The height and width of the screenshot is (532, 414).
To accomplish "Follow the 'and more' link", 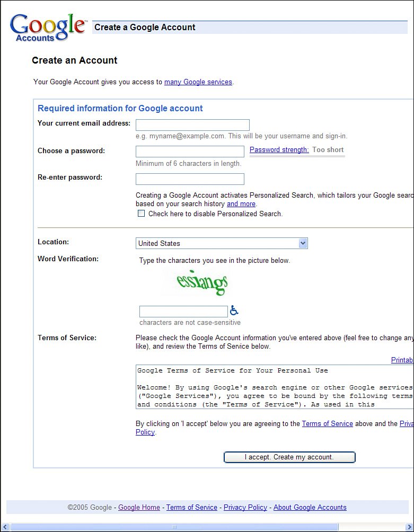I will pyautogui.click(x=241, y=203).
